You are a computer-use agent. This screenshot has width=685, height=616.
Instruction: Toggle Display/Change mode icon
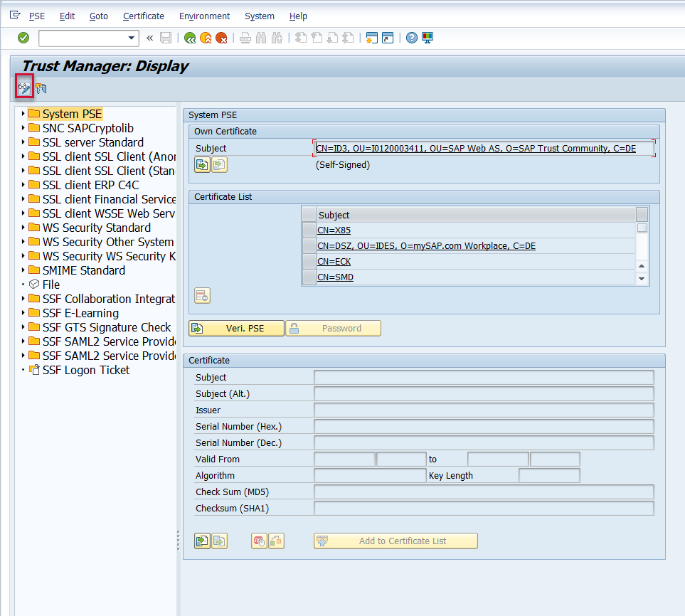click(24, 88)
